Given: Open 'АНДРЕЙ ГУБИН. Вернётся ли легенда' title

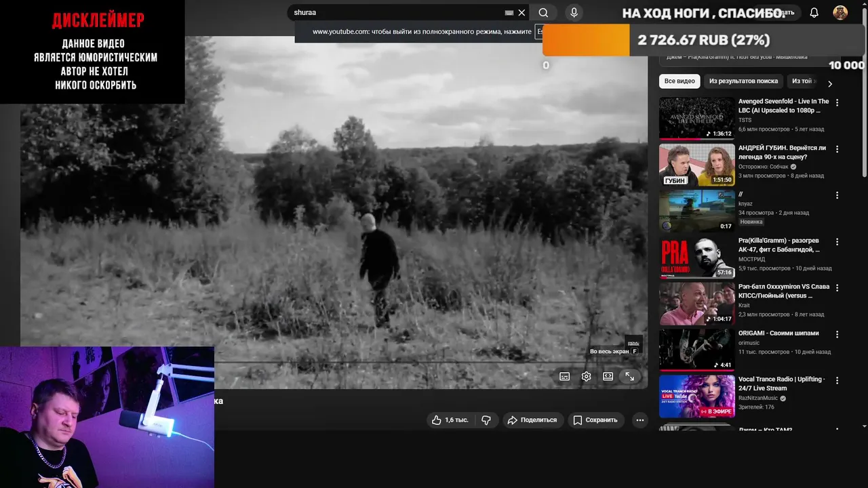Looking at the screenshot, I should point(782,152).
